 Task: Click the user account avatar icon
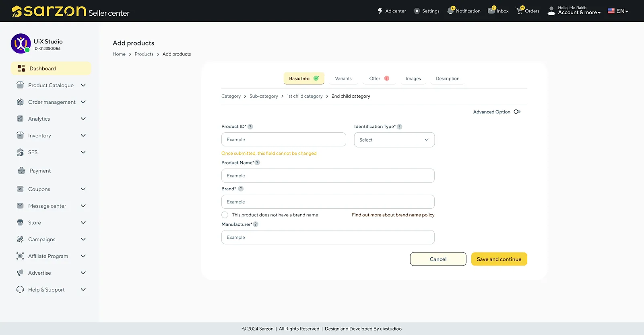click(551, 11)
